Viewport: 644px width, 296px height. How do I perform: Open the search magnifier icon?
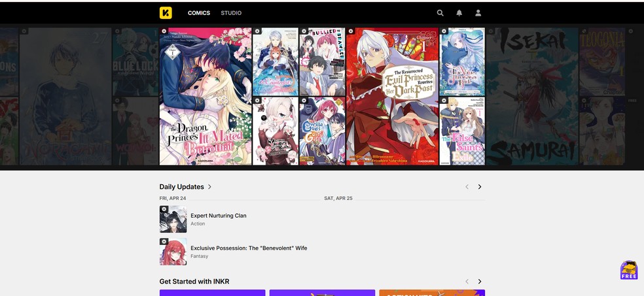pos(440,13)
